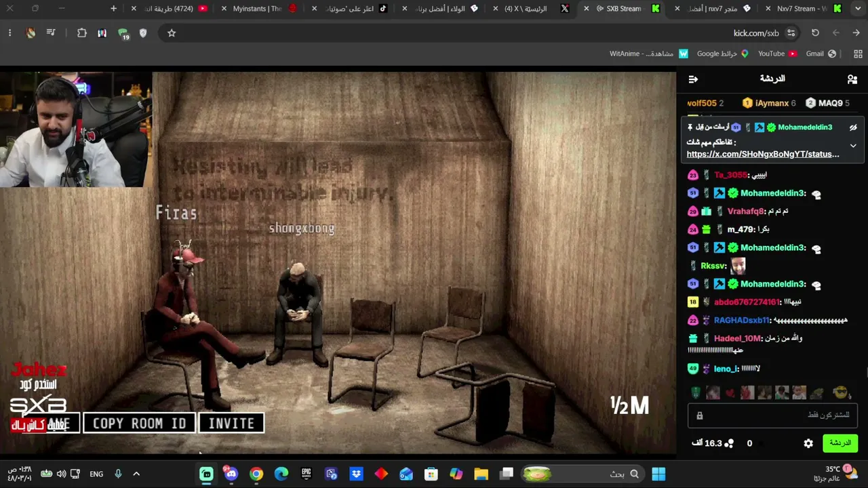Viewport: 868px width, 488px height.
Task: Reload the kick.com page
Action: [815, 33]
